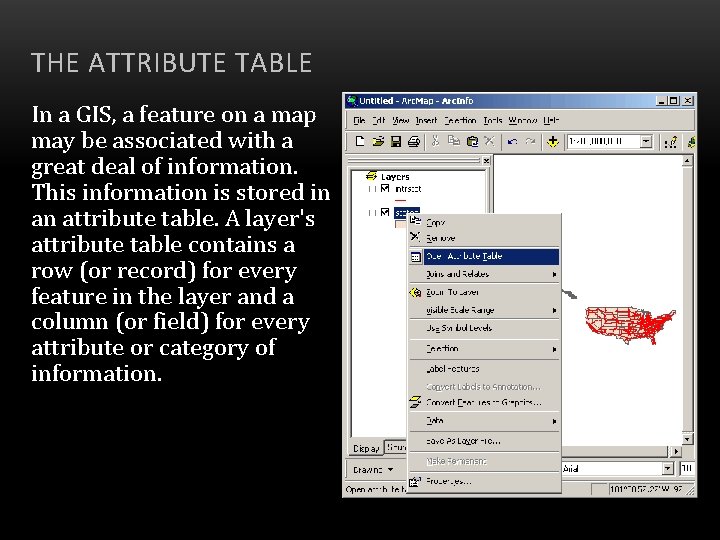Click Convert Features to Graphics icon

[x=416, y=402]
